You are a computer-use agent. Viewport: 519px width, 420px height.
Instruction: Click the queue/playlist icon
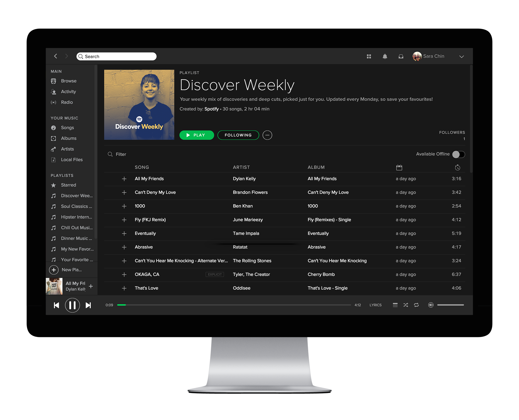pos(394,305)
